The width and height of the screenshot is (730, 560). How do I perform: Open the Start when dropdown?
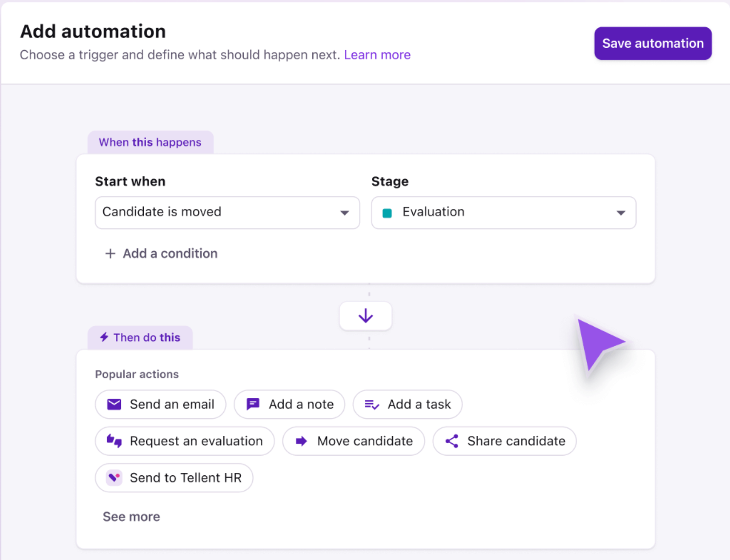tap(227, 212)
